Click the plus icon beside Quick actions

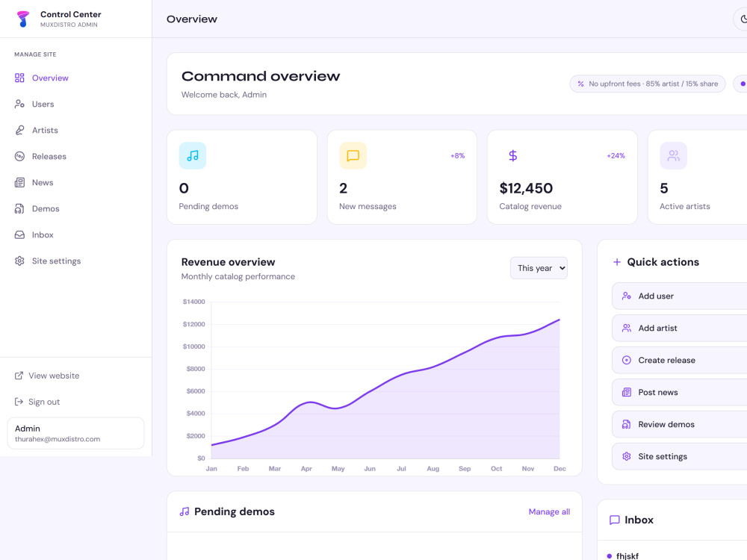click(617, 262)
